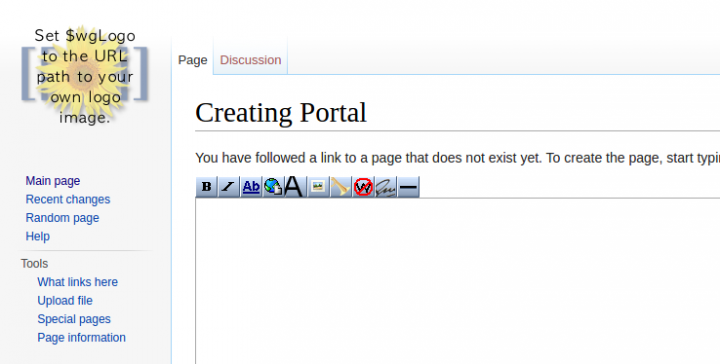Click inside the page editing text area
The height and width of the screenshot is (364, 720).
[x=457, y=281]
